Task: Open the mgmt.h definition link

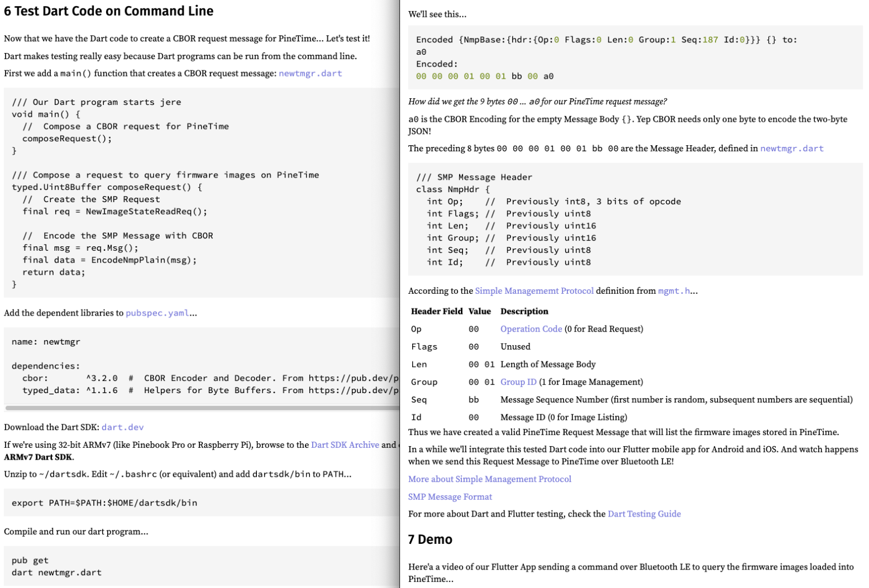Action: pyautogui.click(x=674, y=290)
